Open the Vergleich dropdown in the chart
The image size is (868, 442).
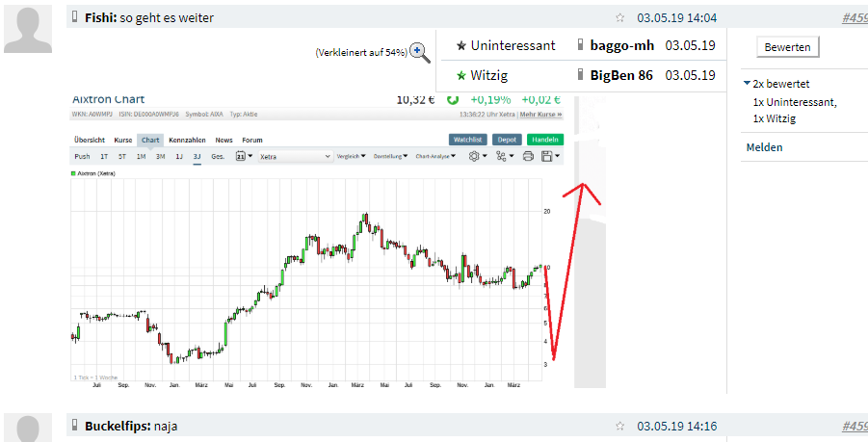351,157
